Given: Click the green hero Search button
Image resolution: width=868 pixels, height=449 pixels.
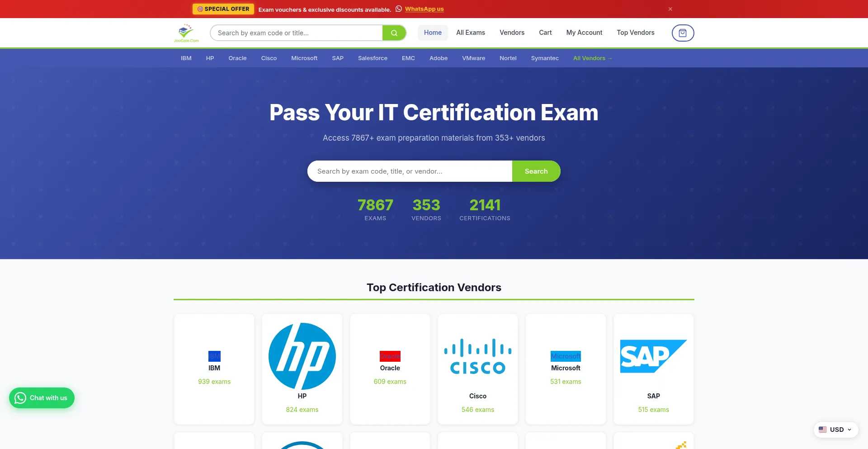Looking at the screenshot, I should pos(536,171).
